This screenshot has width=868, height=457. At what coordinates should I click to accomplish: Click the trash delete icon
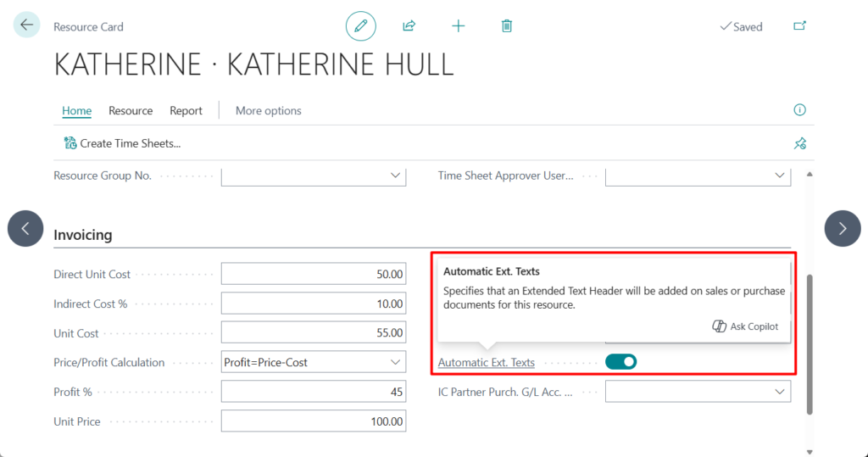pos(507,26)
